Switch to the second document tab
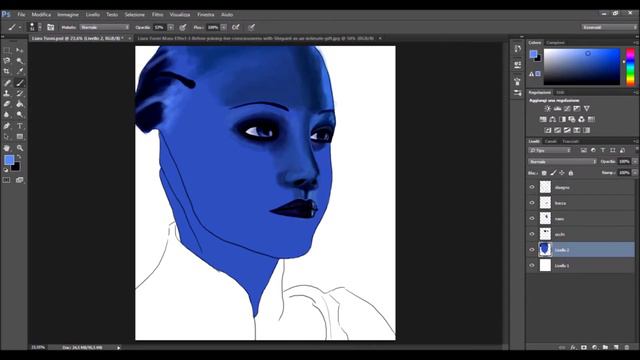The width and height of the screenshot is (640, 360). (x=256, y=38)
